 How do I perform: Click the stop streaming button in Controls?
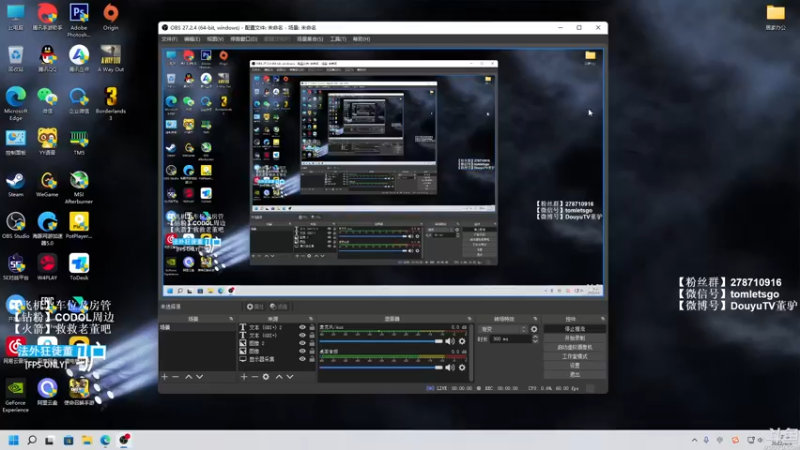coord(574,329)
